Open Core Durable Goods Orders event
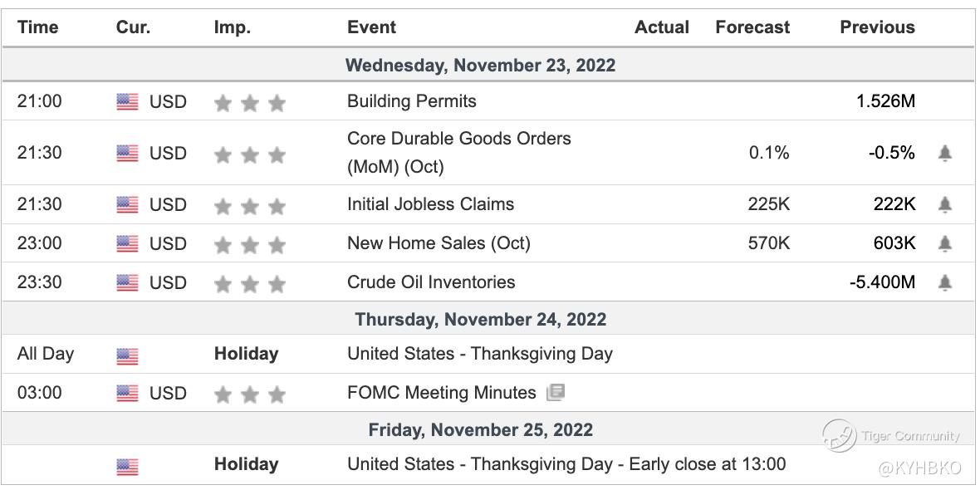 [x=458, y=139]
